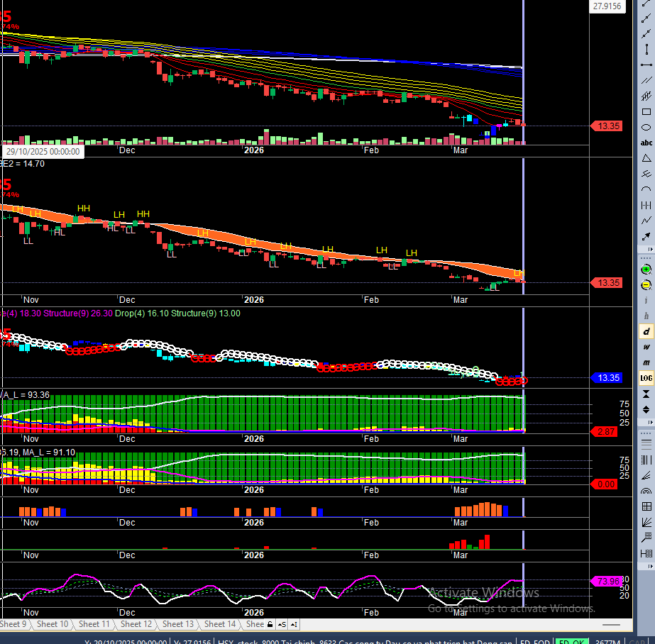Image resolution: width=655 pixels, height=644 pixels.
Task: Click the blue 13.35 price label
Action: click(x=607, y=378)
